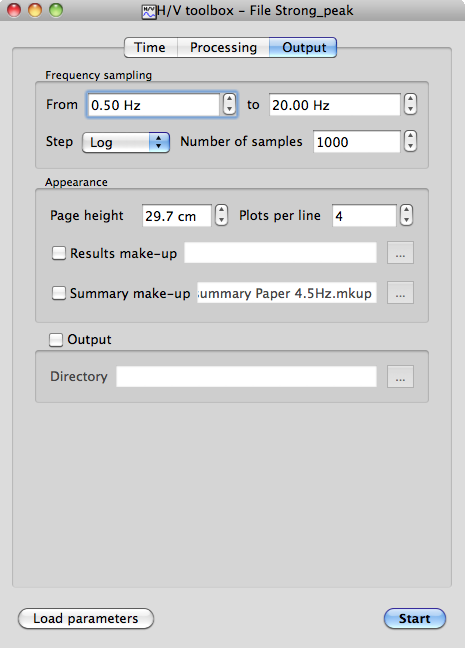Enable the Results make-up checkbox
The height and width of the screenshot is (648, 465).
click(x=59, y=253)
